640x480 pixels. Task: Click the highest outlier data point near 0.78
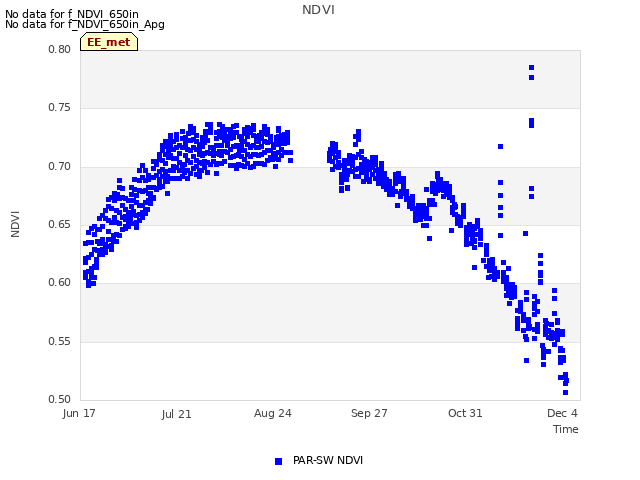tap(531, 68)
